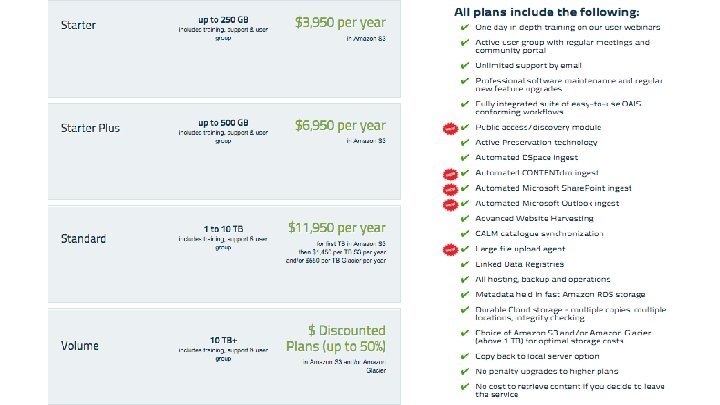
Task: Click the checkmark beside Active Preservation technology
Action: [x=464, y=143]
